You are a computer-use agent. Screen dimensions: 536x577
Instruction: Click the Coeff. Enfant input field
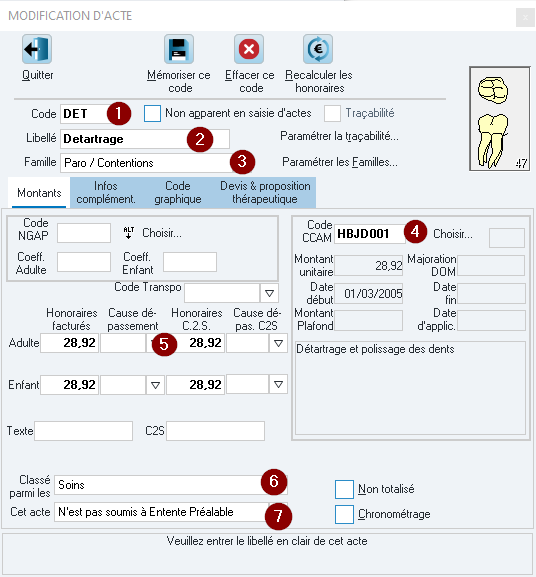click(x=190, y=262)
